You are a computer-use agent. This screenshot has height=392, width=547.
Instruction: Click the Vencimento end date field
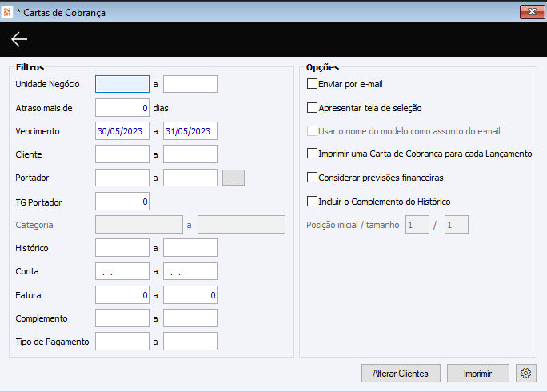[190, 131]
